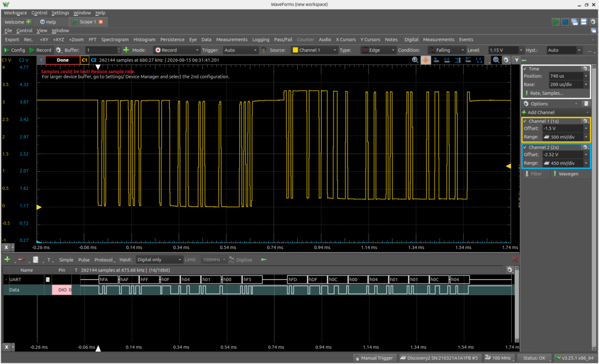Click the X button left of analog time axis
The height and width of the screenshot is (364, 599).
point(6,247)
